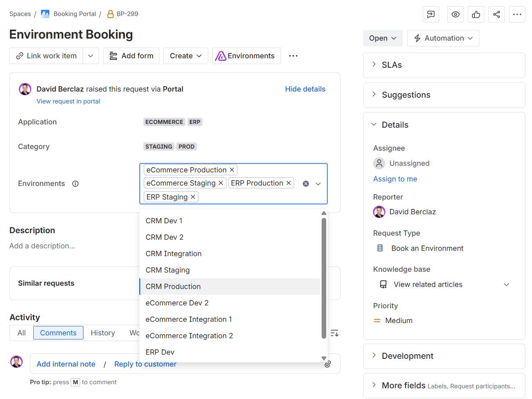Image resolution: width=532 pixels, height=399 pixels.
Task: Collapse the Environments dropdown chevron
Action: pyautogui.click(x=318, y=184)
